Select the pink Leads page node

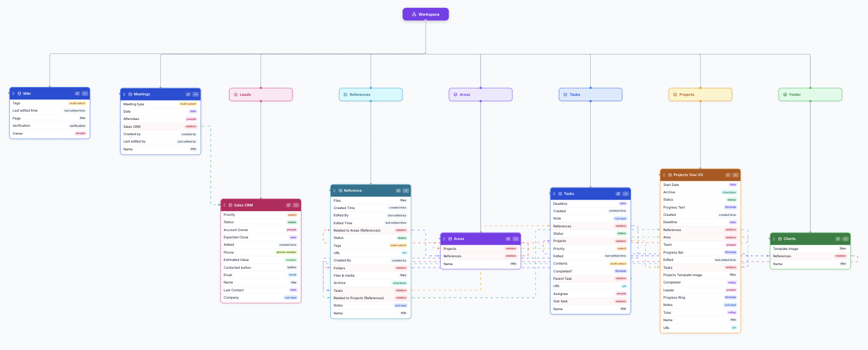click(x=261, y=95)
